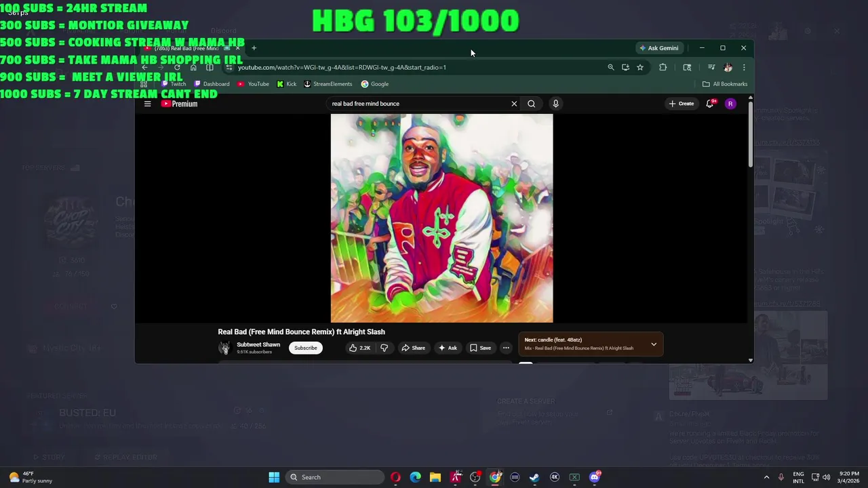Image resolution: width=868 pixels, height=488 pixels.
Task: Open the YouTube Create button
Action: (681, 104)
